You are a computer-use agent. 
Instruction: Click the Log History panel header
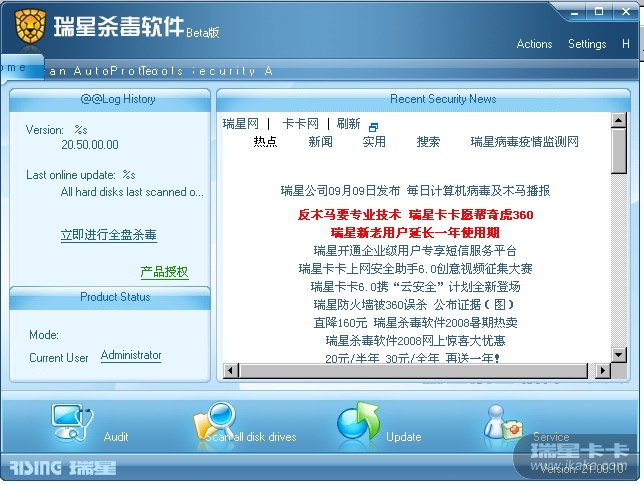point(110,99)
